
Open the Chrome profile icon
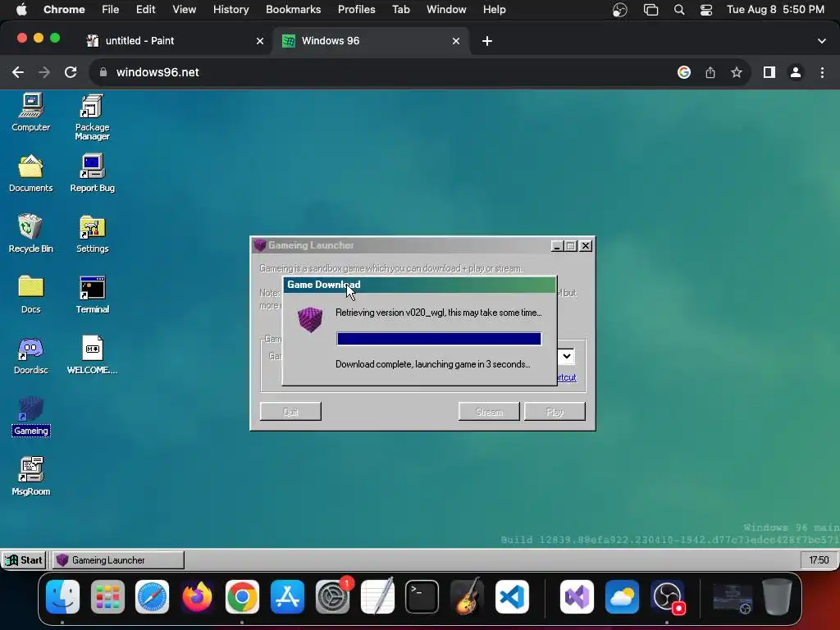[x=796, y=72]
